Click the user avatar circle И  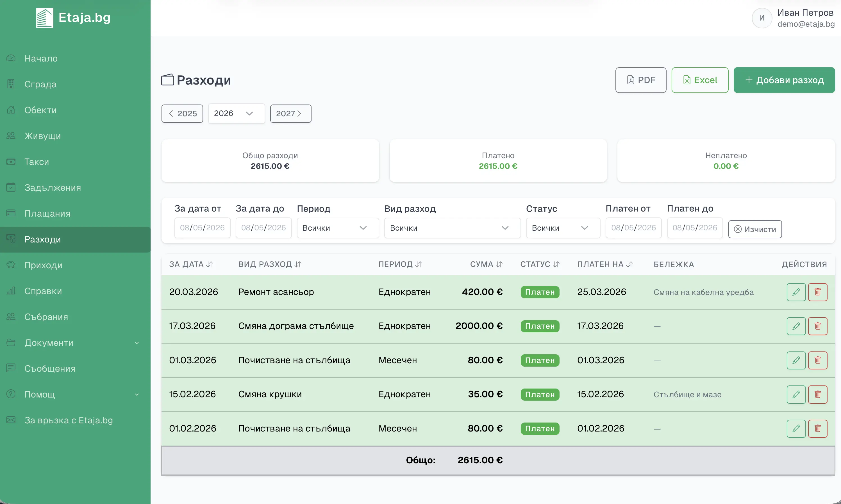click(762, 18)
